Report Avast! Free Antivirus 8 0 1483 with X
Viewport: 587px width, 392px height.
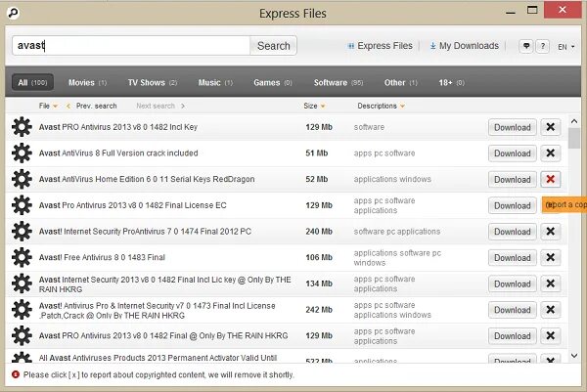[550, 257]
